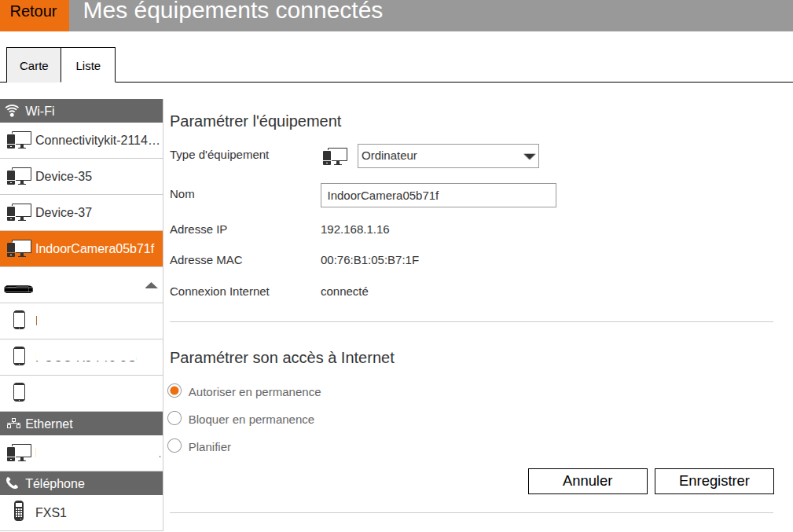Click the Wi-Fi signal icon in section header

(13, 111)
